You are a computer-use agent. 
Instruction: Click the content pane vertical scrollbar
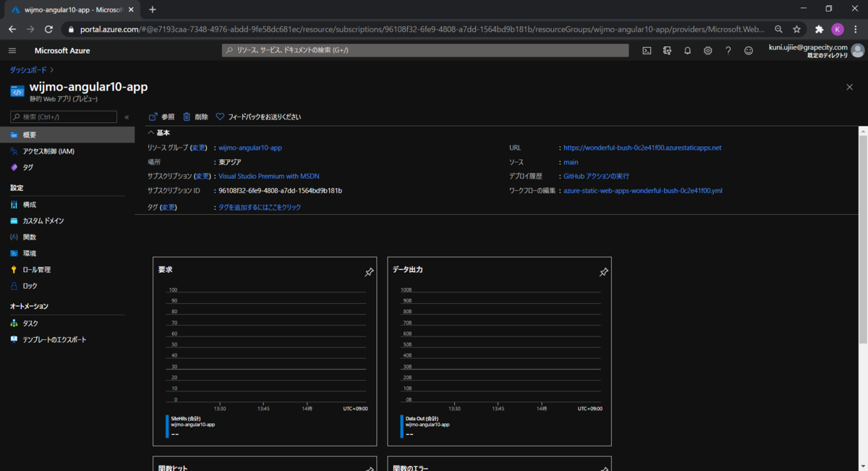point(862,239)
